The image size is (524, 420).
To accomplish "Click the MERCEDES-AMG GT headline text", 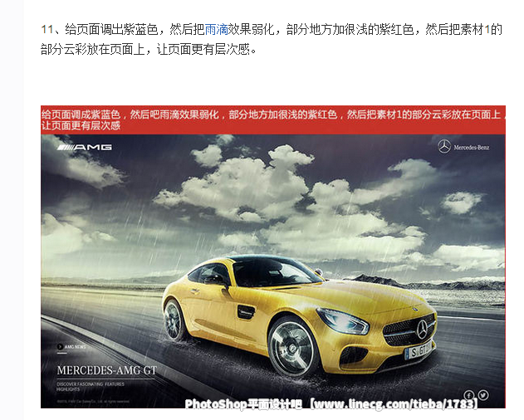I will [106, 370].
